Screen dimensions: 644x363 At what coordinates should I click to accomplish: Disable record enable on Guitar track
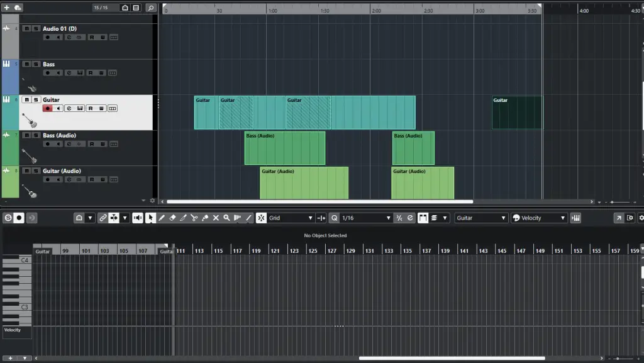click(x=47, y=108)
